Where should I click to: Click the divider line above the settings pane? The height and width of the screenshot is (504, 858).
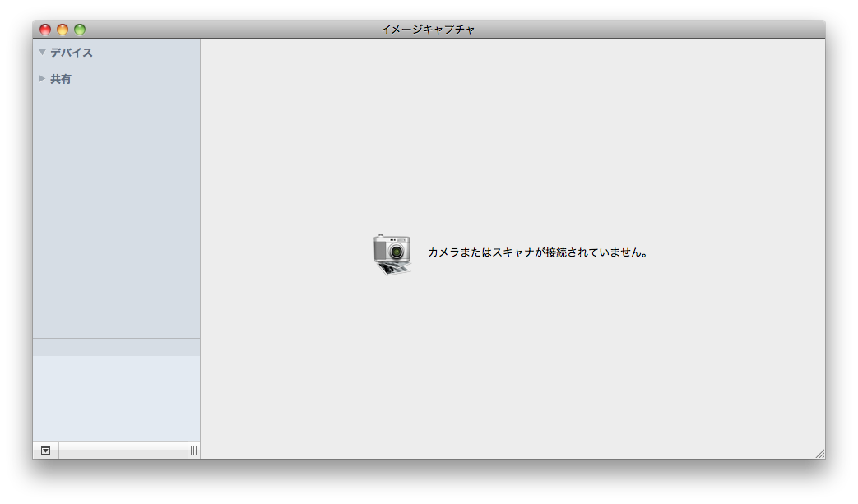[x=116, y=338]
